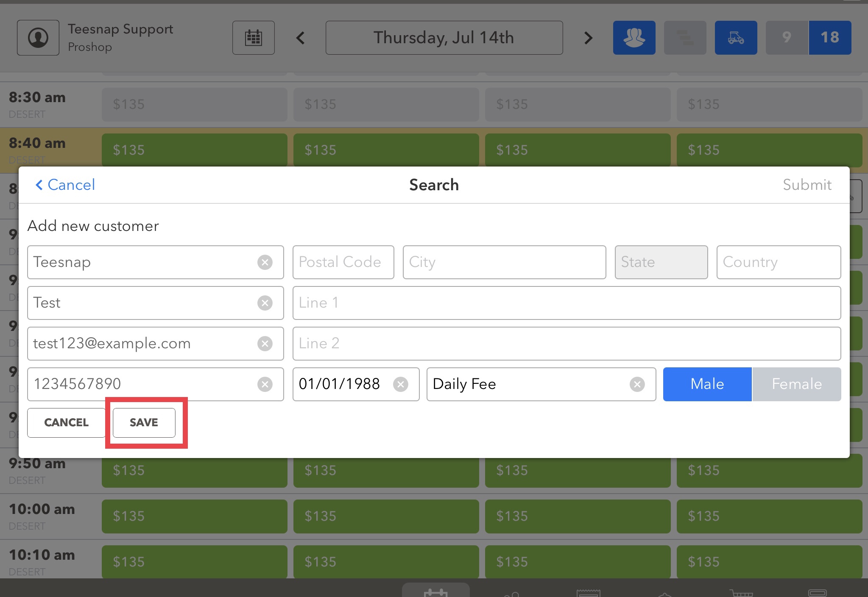Select third $135 slot at 8:40 am
Viewport: 868px width, 597px height.
tap(578, 150)
